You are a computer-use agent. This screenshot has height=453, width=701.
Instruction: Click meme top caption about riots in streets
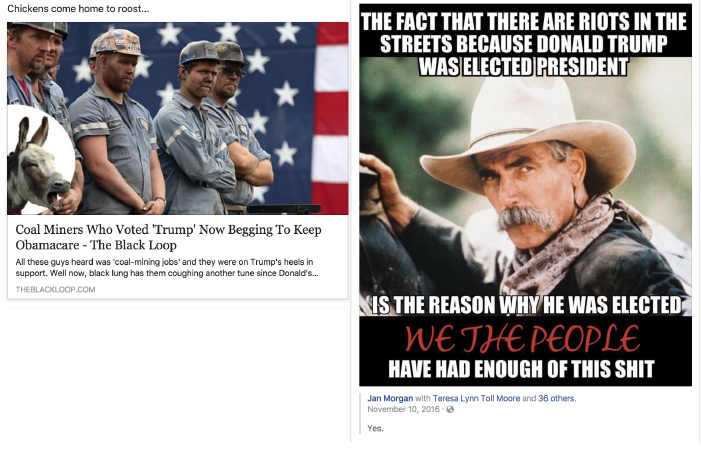click(524, 44)
